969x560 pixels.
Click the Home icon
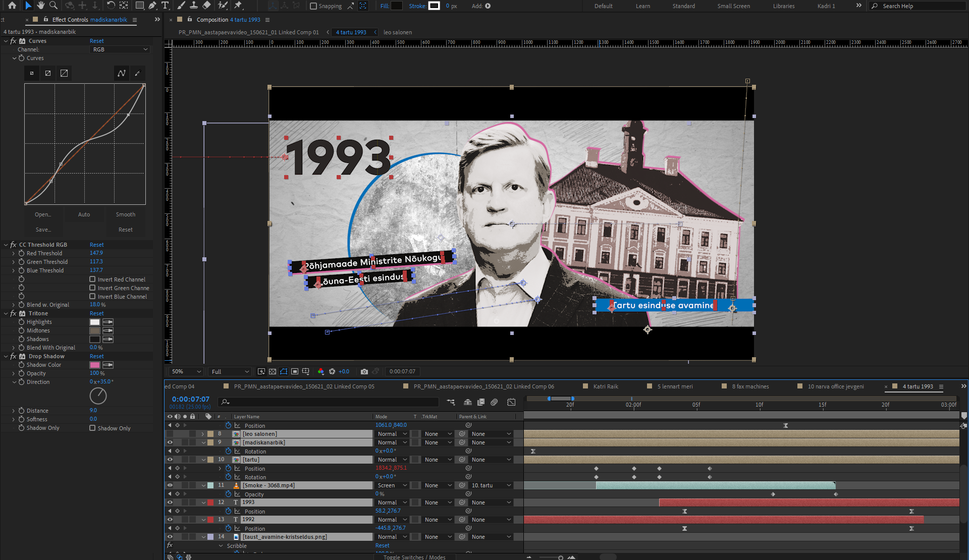click(x=12, y=6)
